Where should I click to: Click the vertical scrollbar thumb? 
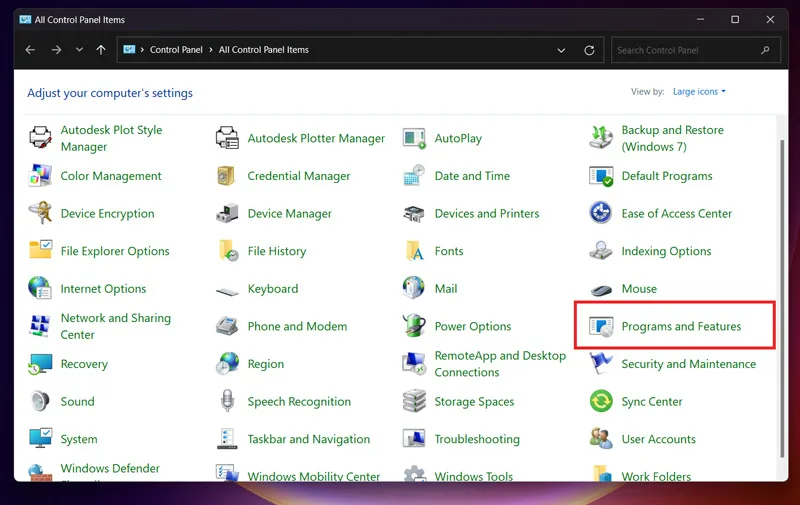coord(782,298)
